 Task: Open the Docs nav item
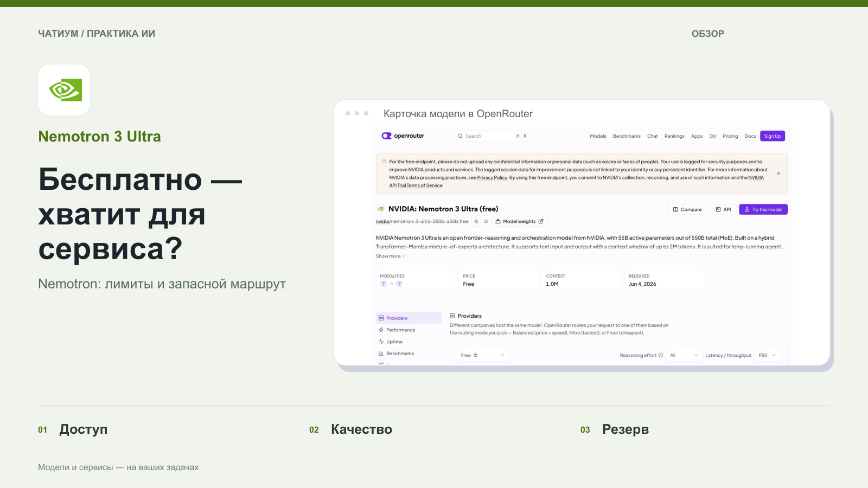750,136
